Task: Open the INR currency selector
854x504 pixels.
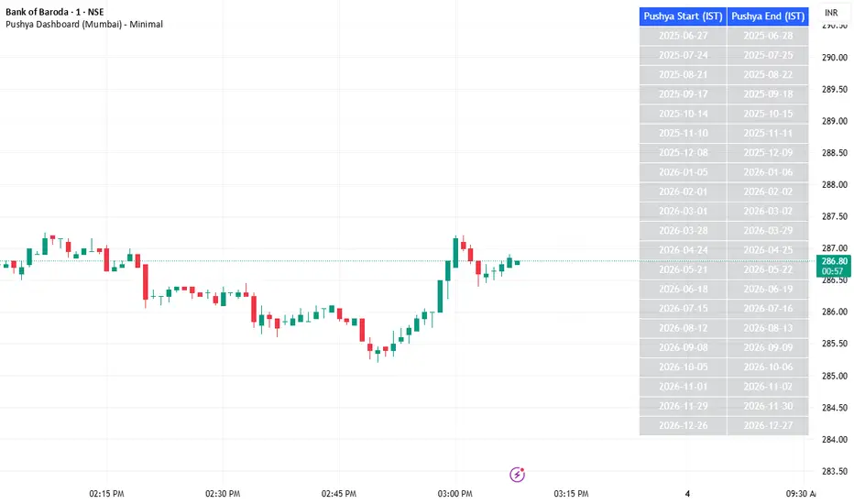Action: pos(831,13)
